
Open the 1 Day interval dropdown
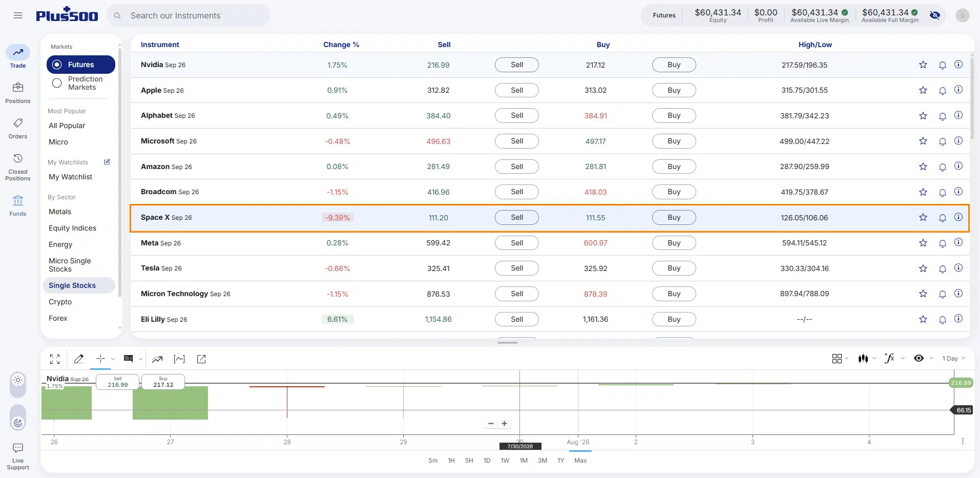coord(953,359)
